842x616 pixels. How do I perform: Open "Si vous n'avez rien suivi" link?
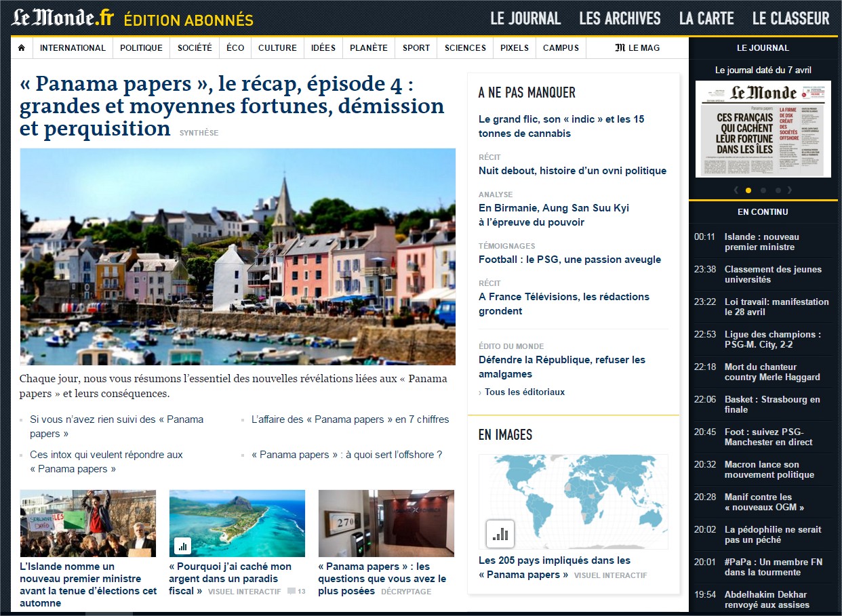(117, 426)
